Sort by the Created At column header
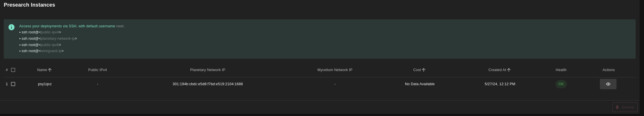The height and width of the screenshot is (116, 644). (497, 70)
